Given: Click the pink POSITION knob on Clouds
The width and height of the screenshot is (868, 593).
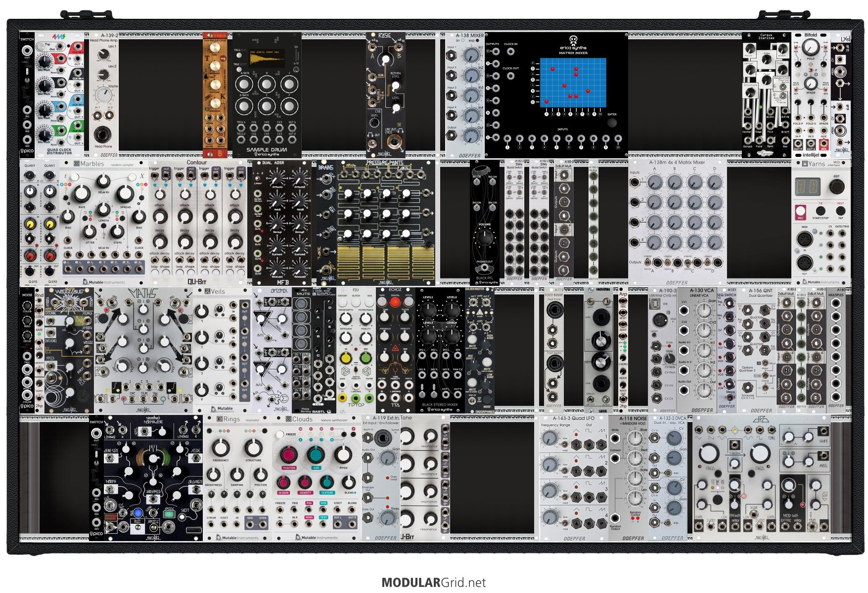Looking at the screenshot, I should (x=288, y=454).
